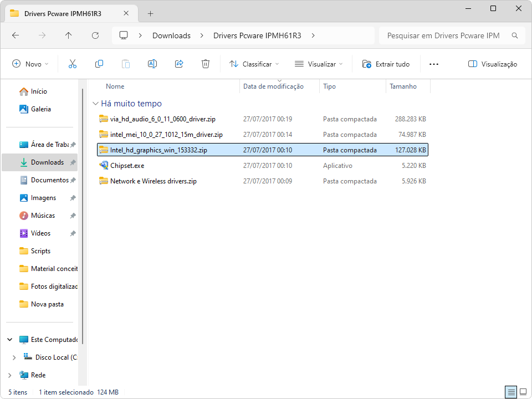Collapse the Este Computador tree node

click(10, 339)
